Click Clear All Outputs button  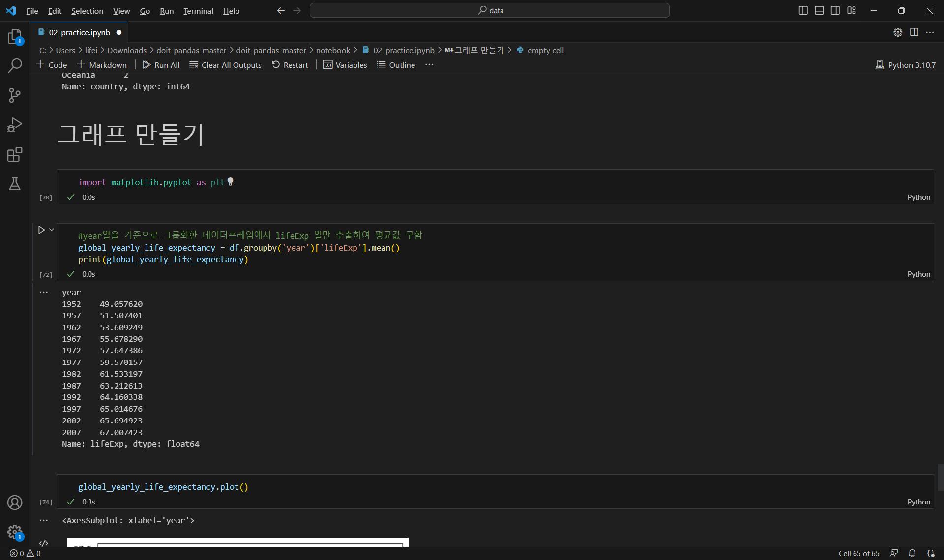226,65
